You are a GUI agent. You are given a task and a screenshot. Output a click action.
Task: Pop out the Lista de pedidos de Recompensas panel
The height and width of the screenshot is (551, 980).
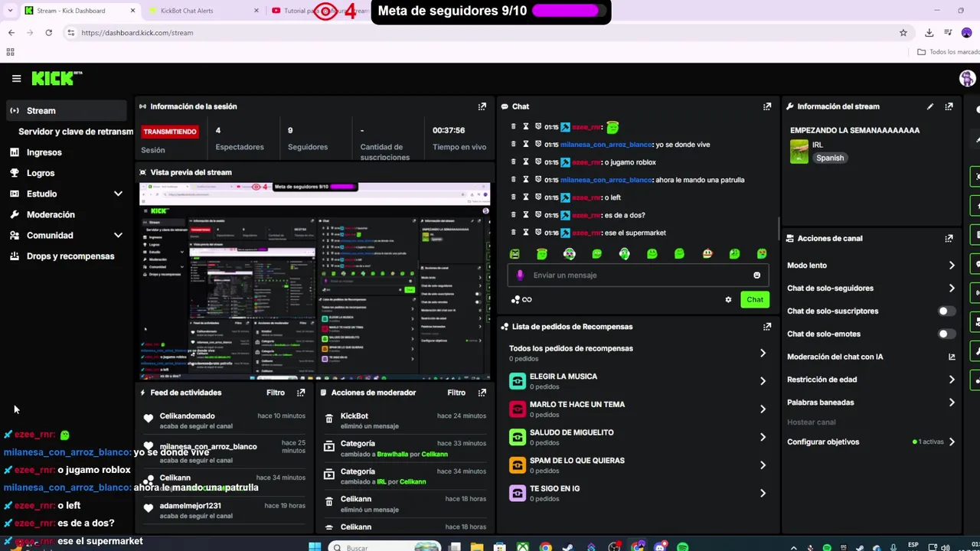point(766,326)
